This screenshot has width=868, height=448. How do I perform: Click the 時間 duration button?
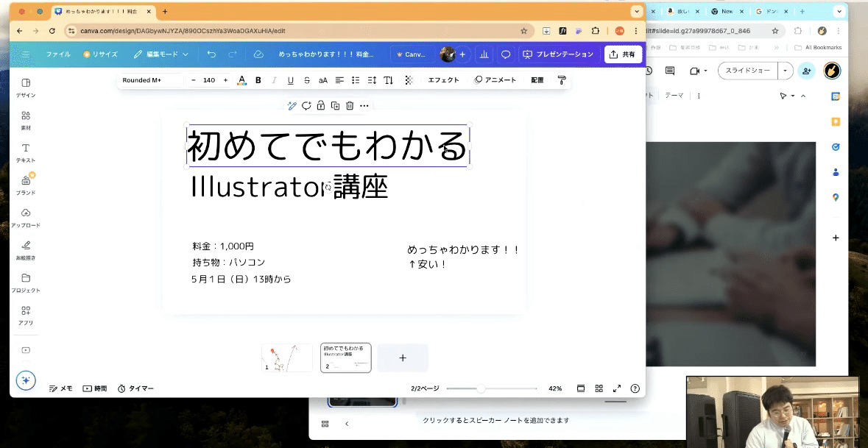95,388
